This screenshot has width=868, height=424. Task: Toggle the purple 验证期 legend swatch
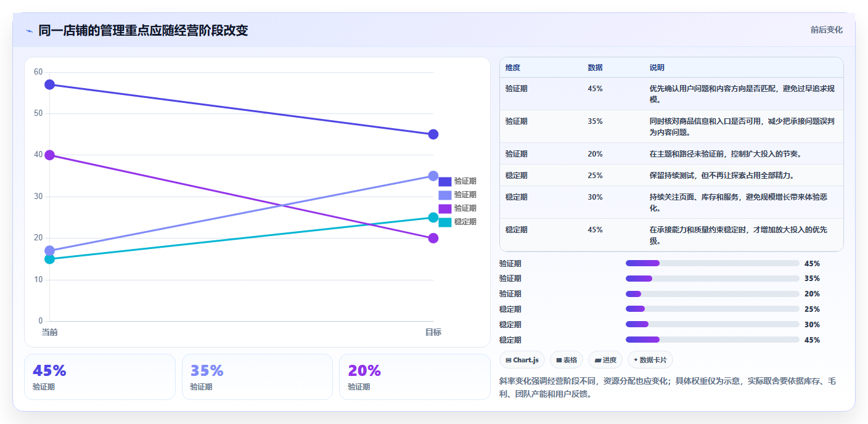[x=445, y=208]
